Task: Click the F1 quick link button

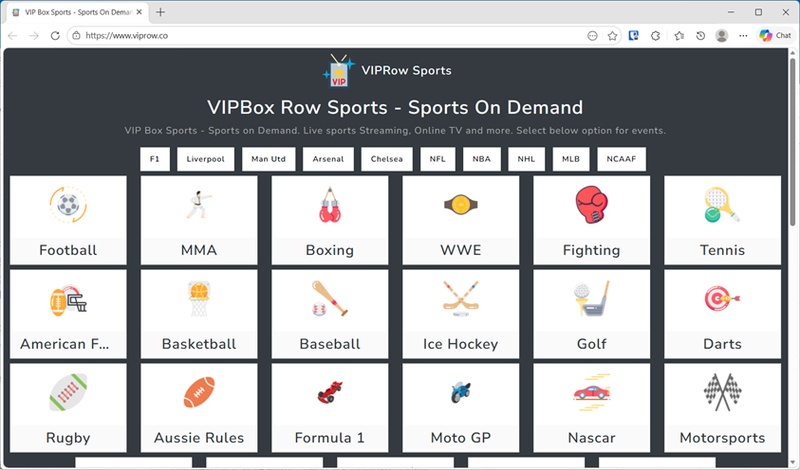Action: [155, 159]
